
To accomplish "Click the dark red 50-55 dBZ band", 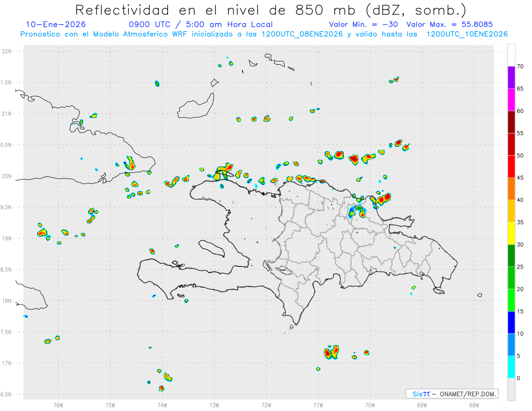I will [x=511, y=144].
